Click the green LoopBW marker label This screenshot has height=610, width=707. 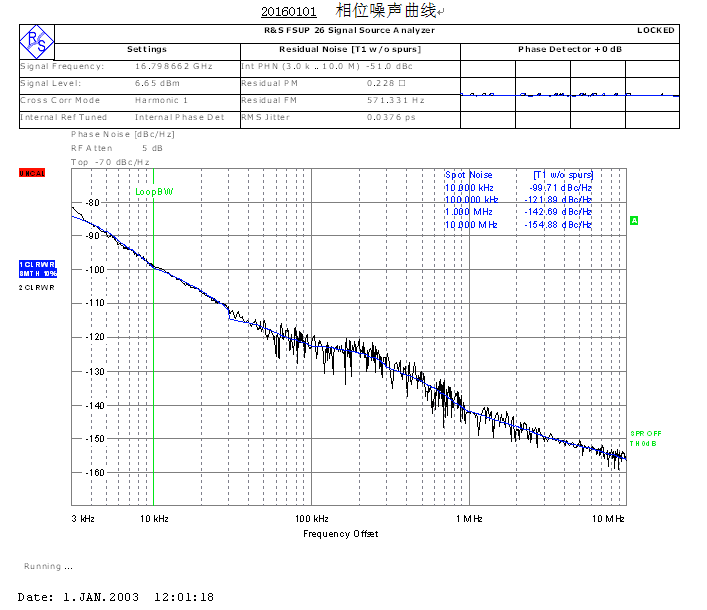pos(154,191)
